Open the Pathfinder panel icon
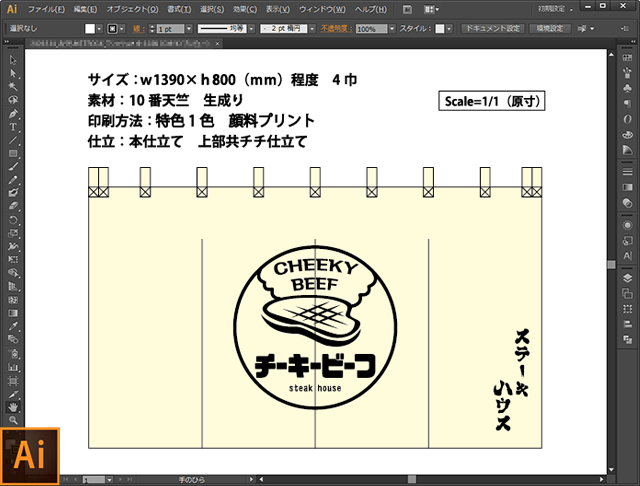The image size is (640, 486). click(627, 339)
